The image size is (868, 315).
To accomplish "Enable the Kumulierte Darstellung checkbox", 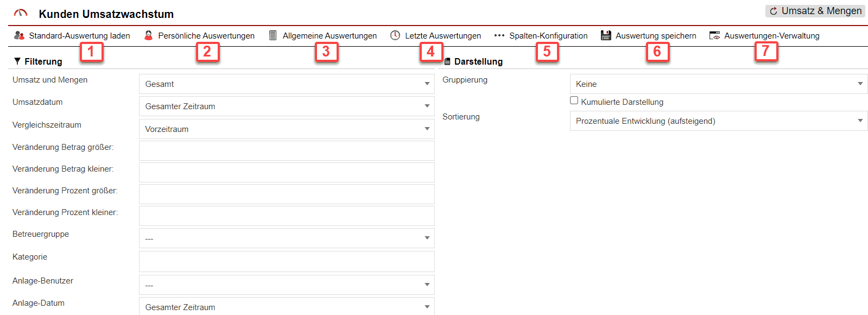I will (574, 100).
